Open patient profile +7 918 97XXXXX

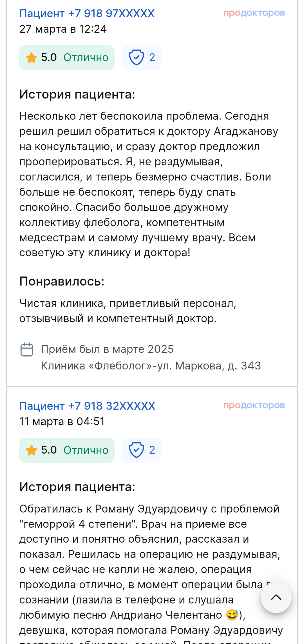click(x=87, y=13)
